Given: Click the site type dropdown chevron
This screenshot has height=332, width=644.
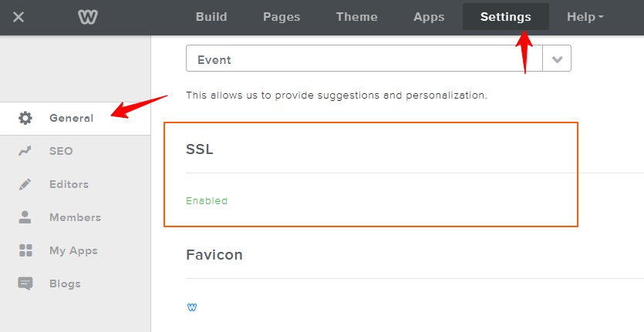Looking at the screenshot, I should 557,59.
